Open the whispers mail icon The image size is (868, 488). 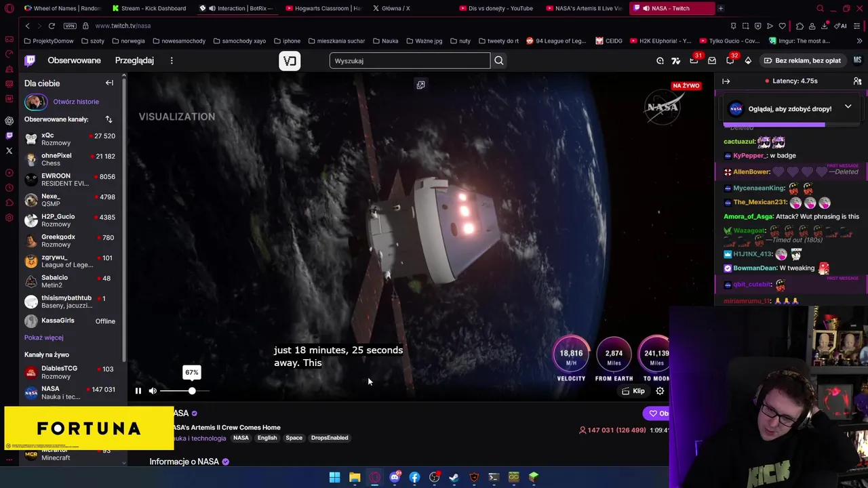click(x=712, y=60)
